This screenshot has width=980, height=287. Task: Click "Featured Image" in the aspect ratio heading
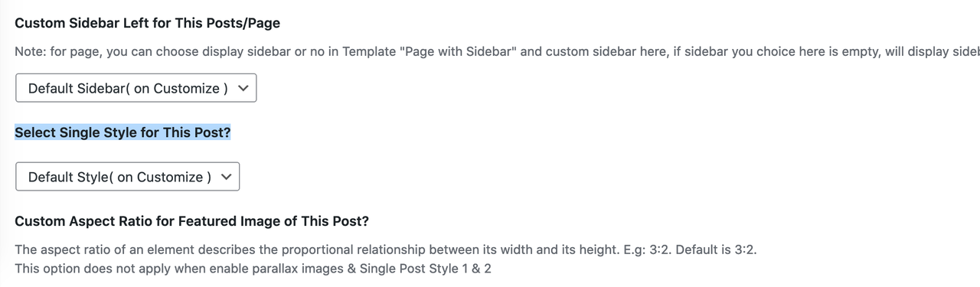coord(225,221)
